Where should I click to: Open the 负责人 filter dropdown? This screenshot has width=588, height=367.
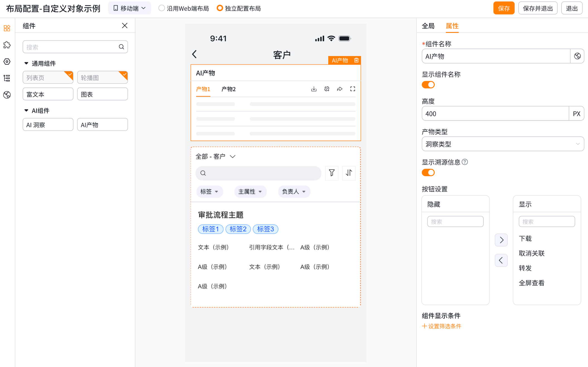(x=294, y=192)
